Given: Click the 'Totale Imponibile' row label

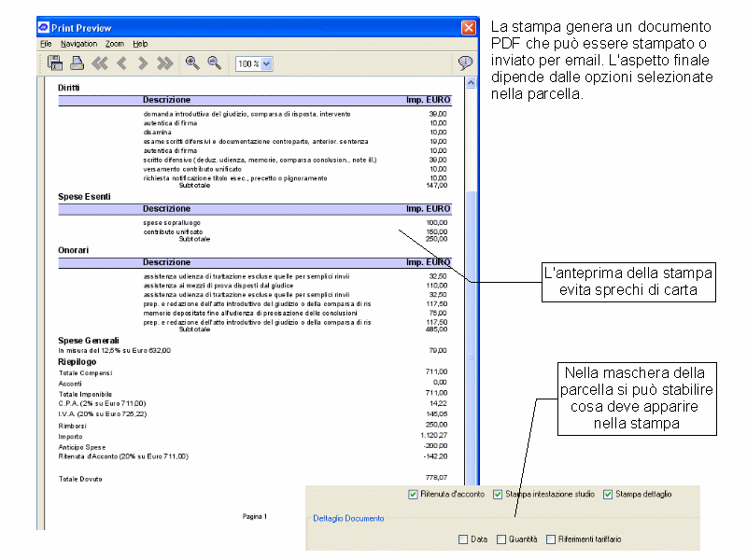Looking at the screenshot, I should coord(85,394).
